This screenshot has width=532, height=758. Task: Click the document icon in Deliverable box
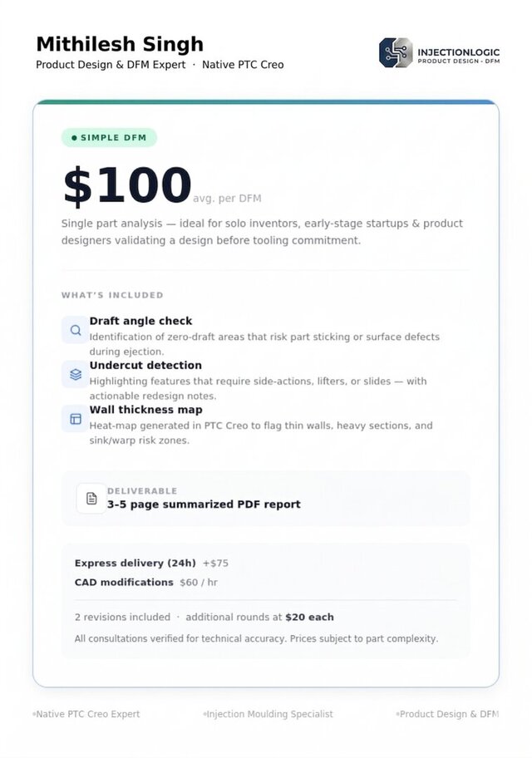click(x=91, y=499)
